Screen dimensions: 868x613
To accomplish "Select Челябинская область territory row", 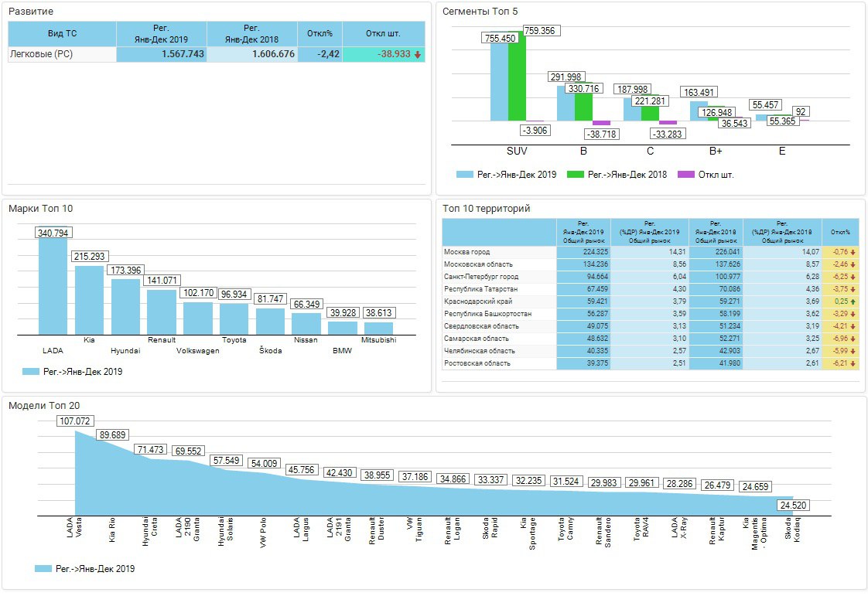I will (651, 351).
